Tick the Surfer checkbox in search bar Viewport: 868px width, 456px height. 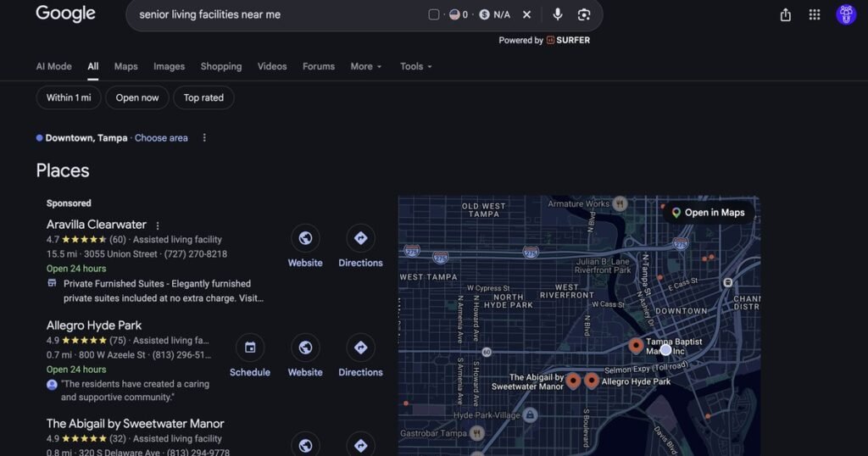[433, 15]
